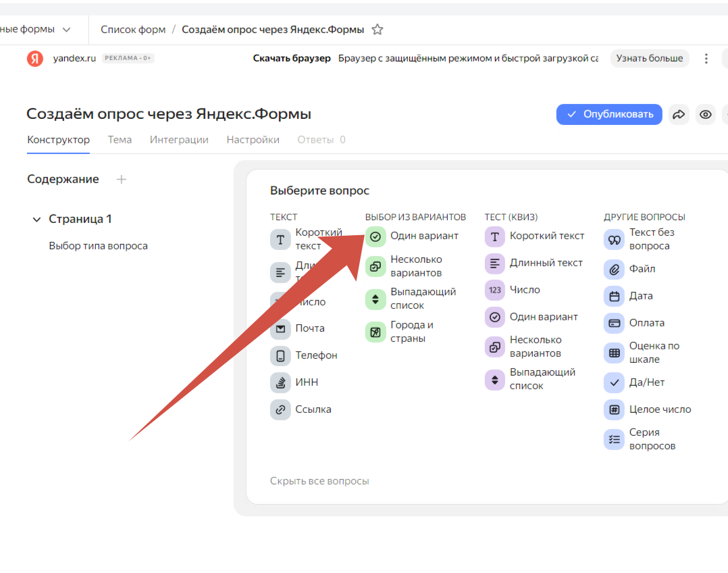This screenshot has height=573, width=728.
Task: Collapse the Страница 1 section
Action: tap(36, 220)
